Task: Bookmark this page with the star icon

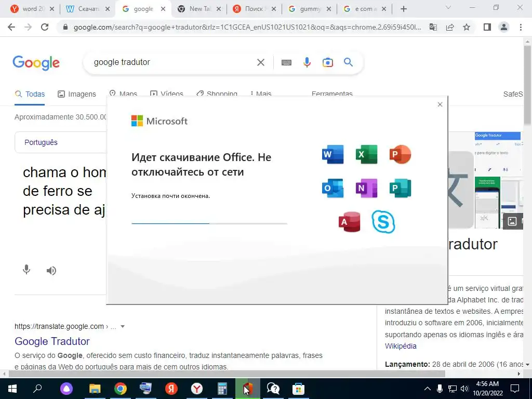Action: [467, 27]
